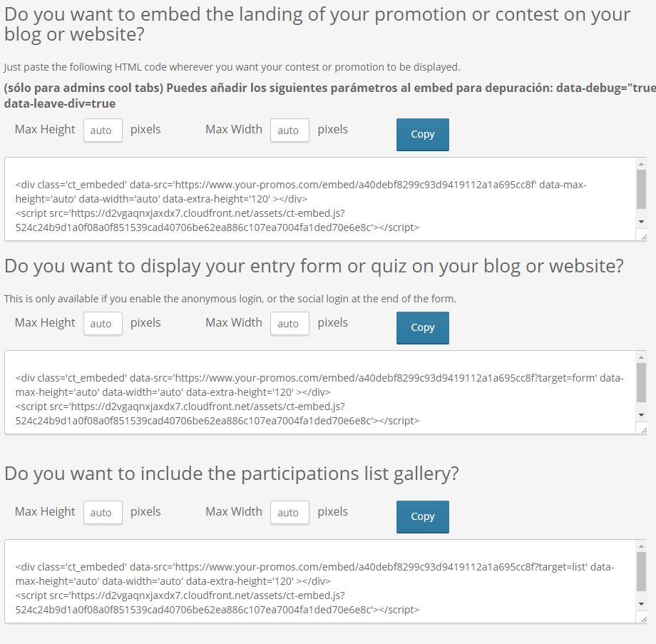This screenshot has width=656, height=644.
Task: Click scroll-up arrow of gallery code box
Action: pos(641,546)
